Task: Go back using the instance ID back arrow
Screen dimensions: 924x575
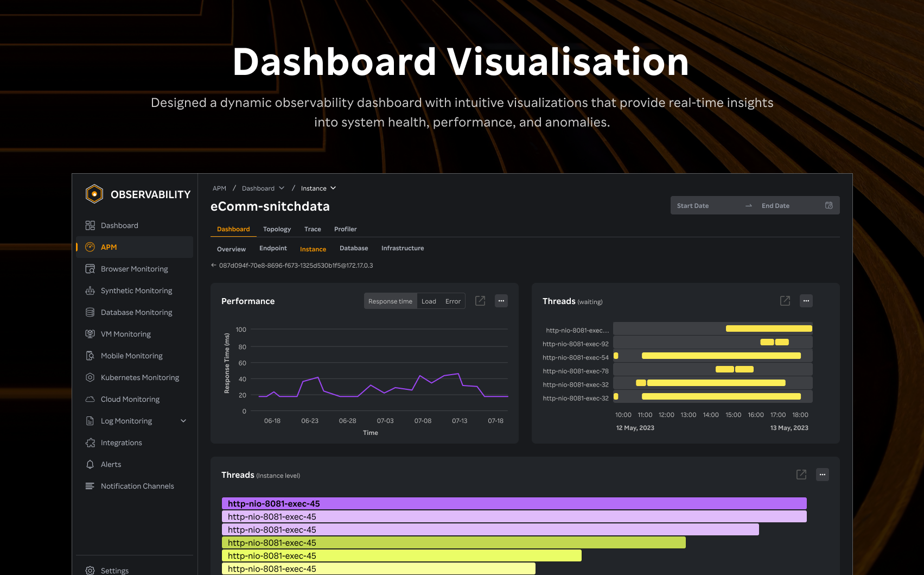Action: tap(213, 265)
